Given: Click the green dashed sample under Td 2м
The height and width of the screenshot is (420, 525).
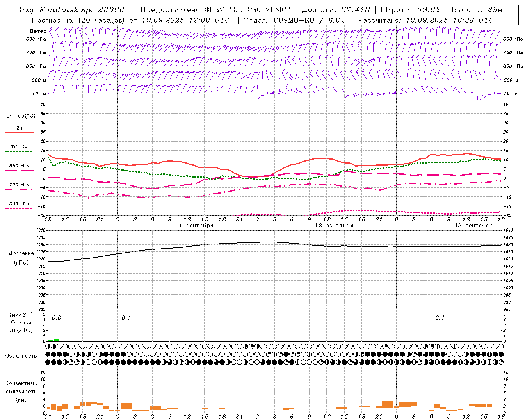Looking at the screenshot, I should coord(18,152).
